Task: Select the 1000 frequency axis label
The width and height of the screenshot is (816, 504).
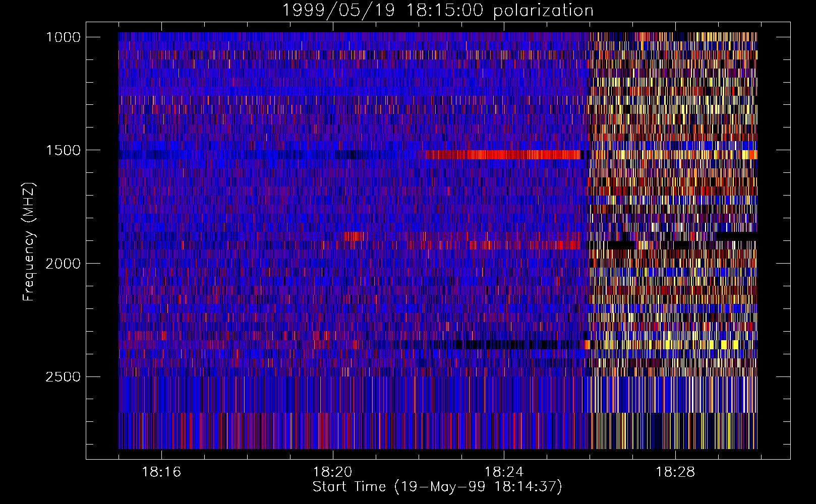Action: (63, 37)
